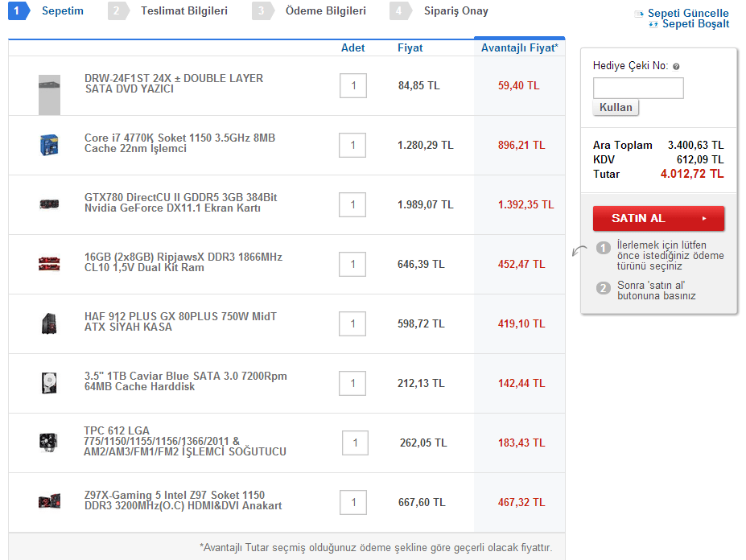The width and height of the screenshot is (746, 560).
Task: Go to the Sipariş Onay step
Action: click(456, 11)
